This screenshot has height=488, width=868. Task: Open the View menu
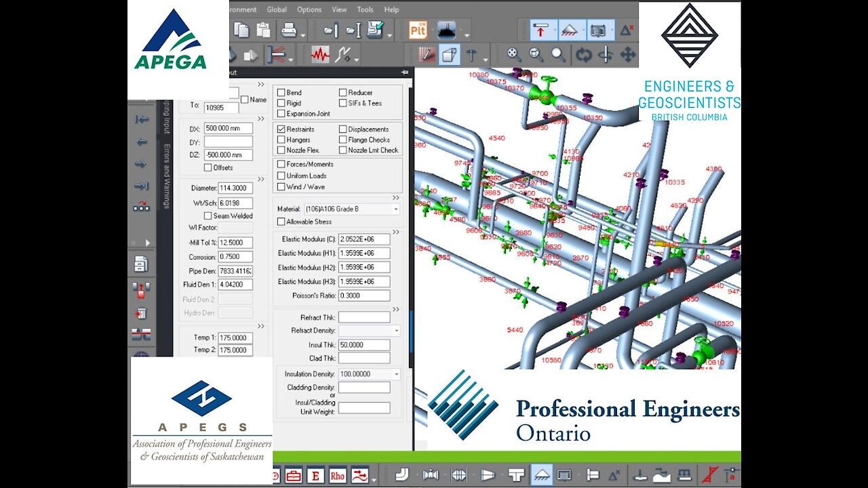pos(339,9)
